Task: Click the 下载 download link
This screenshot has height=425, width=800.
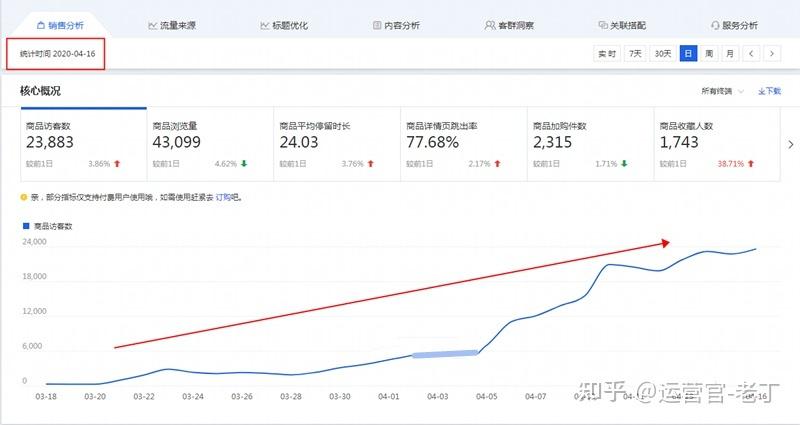Action: (769, 91)
